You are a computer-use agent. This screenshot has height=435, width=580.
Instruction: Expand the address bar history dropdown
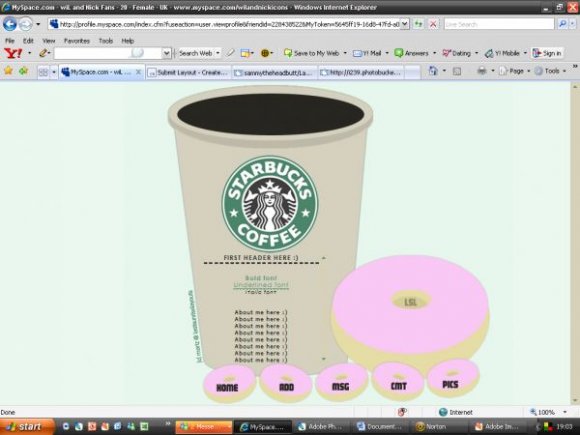[x=405, y=24]
